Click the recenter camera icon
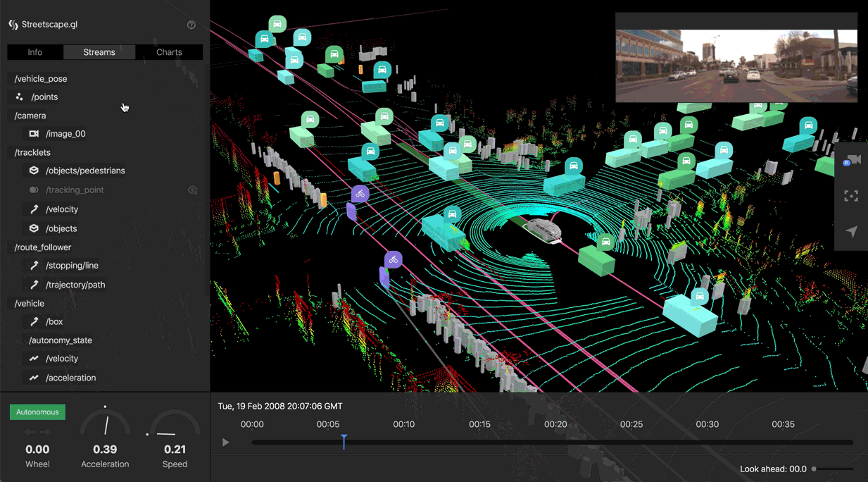 (x=851, y=197)
